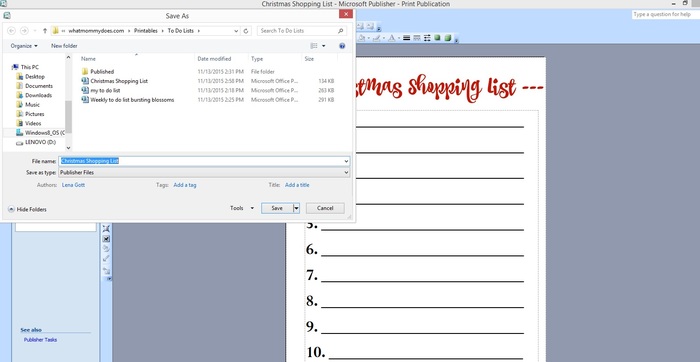Click the Published folder icon
700x362 pixels.
[x=85, y=71]
